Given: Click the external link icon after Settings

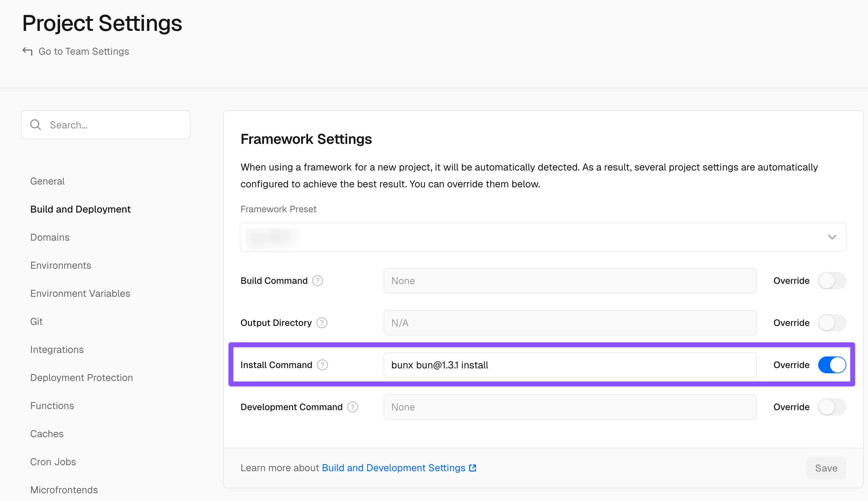Looking at the screenshot, I should pos(473,468).
